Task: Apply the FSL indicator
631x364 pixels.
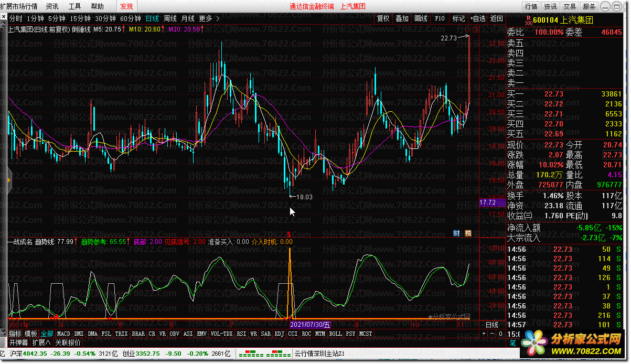Action: (x=106, y=334)
